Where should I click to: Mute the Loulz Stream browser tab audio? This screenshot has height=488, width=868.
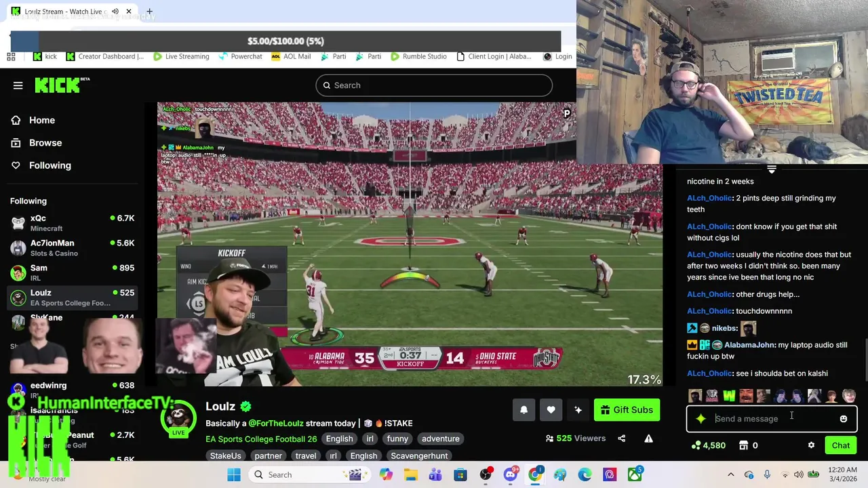coord(115,12)
